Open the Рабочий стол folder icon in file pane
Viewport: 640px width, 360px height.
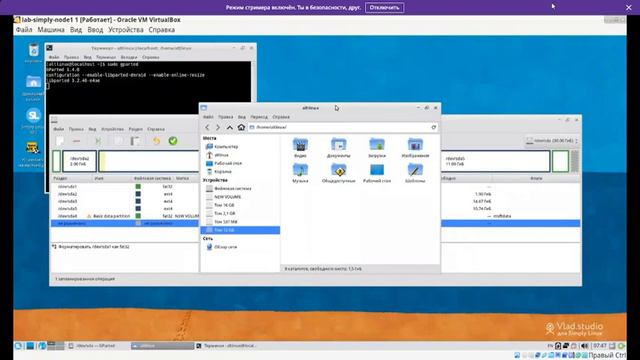pyautogui.click(x=377, y=173)
